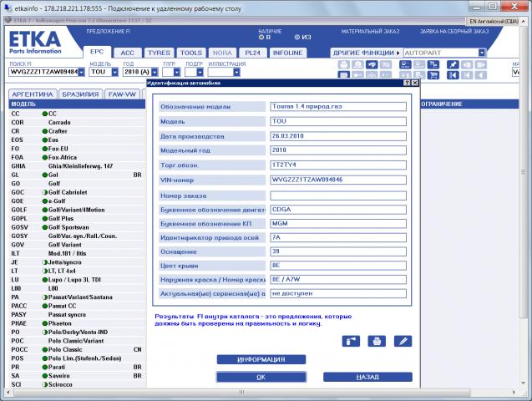This screenshot has height=401, width=532.
Task: Click the pushpin icon in top toolbar
Action: coord(453,64)
